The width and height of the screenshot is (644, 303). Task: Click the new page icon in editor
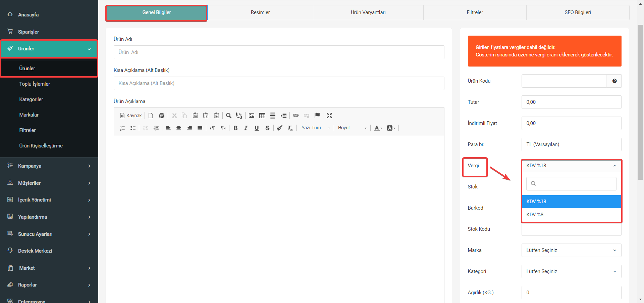151,116
